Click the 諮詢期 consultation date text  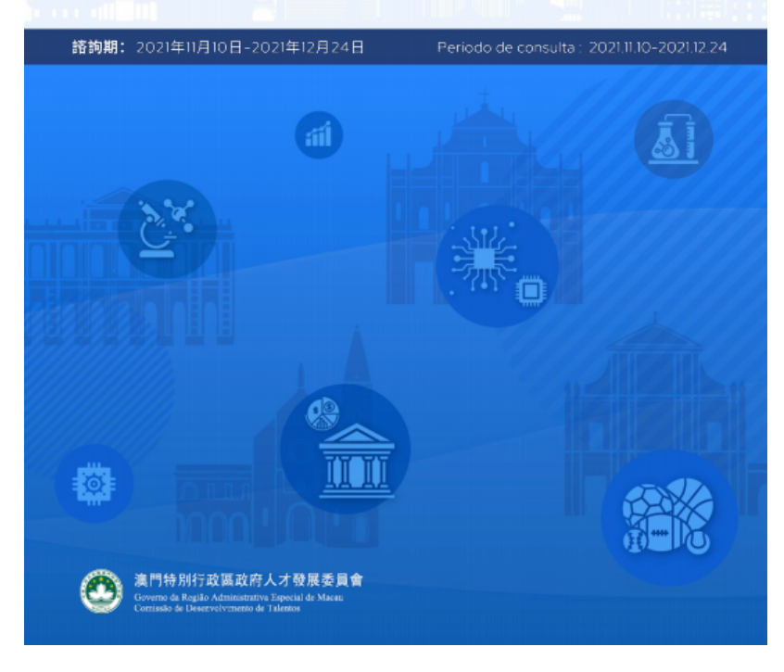tap(218, 47)
